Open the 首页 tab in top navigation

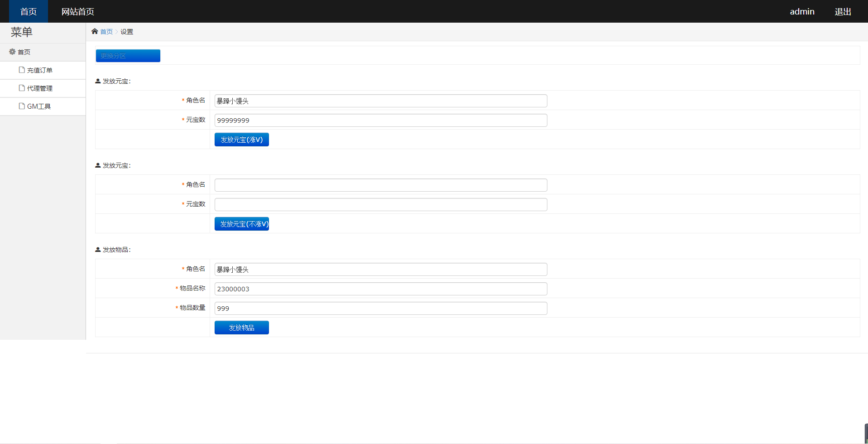click(x=29, y=11)
